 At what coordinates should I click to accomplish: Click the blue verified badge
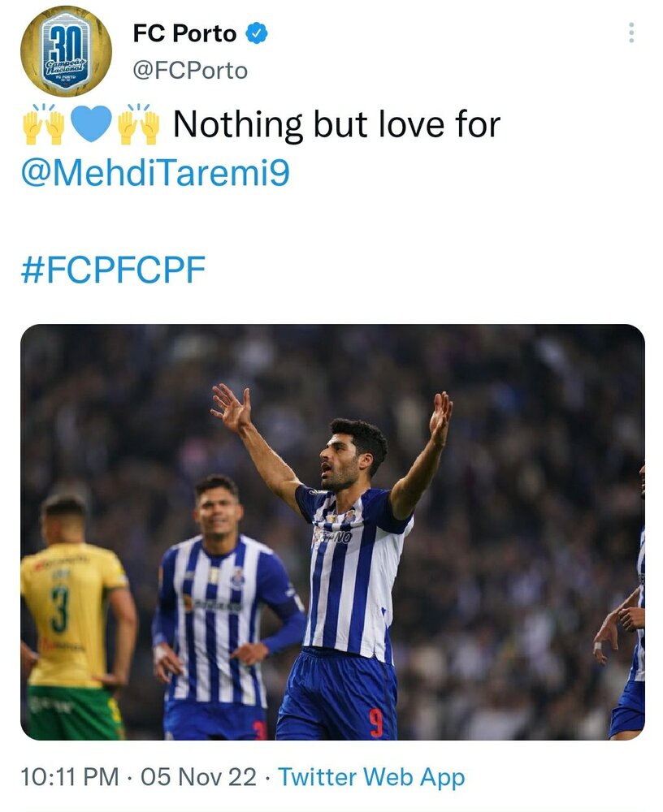tap(257, 34)
